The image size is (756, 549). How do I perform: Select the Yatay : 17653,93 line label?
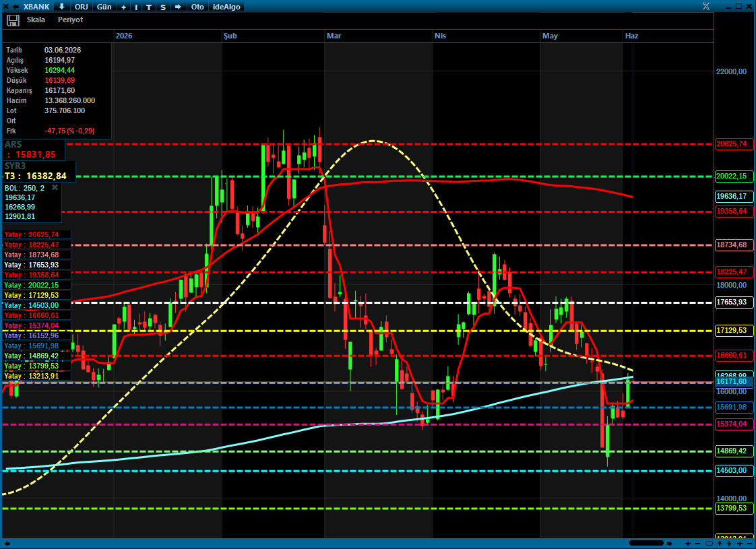(x=37, y=265)
